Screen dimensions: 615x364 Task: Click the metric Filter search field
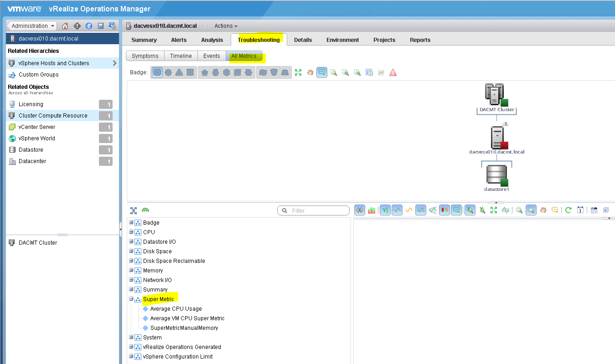coord(313,210)
